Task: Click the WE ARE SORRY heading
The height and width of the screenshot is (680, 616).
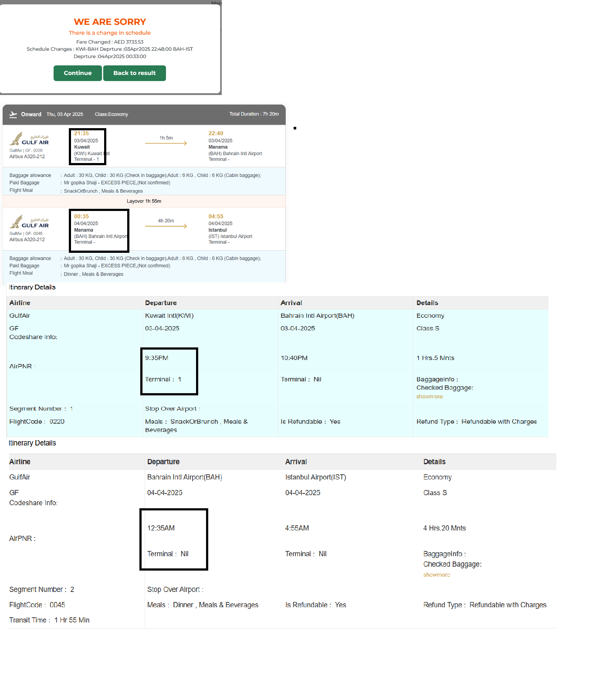Action: coord(110,22)
